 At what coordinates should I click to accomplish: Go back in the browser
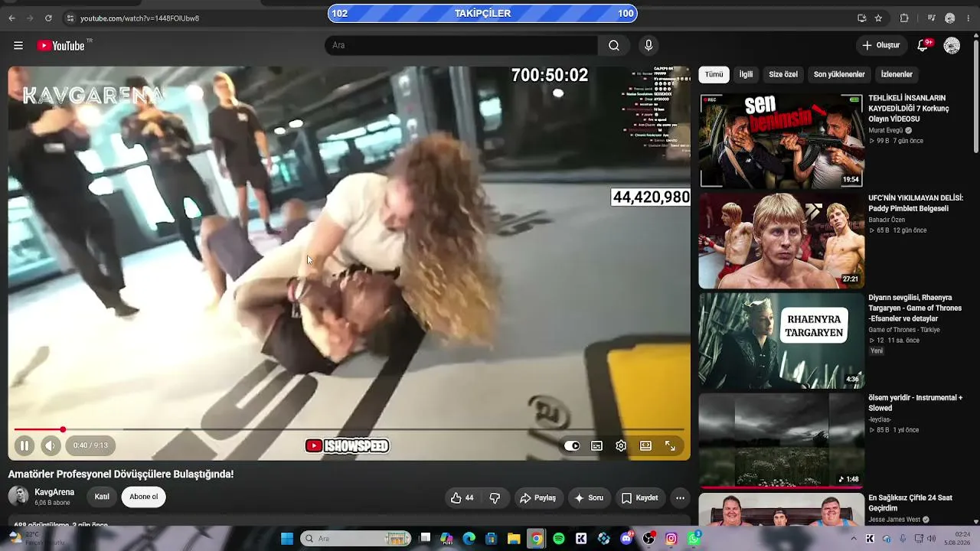point(11,18)
